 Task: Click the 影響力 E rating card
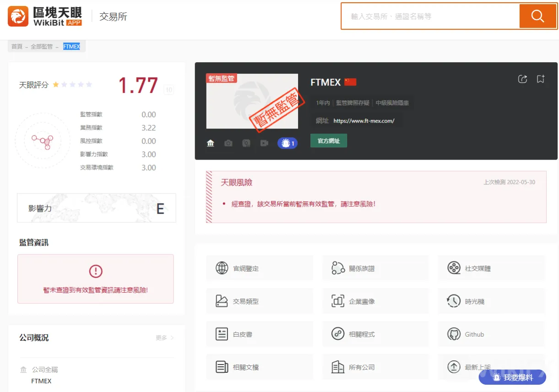(97, 208)
